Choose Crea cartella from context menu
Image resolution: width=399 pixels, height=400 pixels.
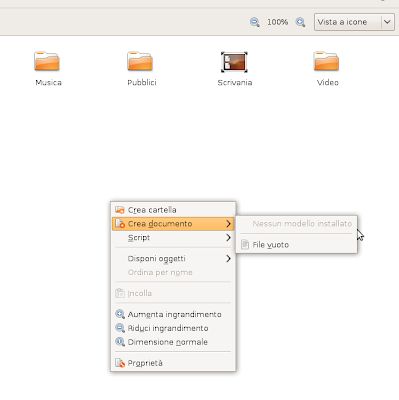[173, 210]
